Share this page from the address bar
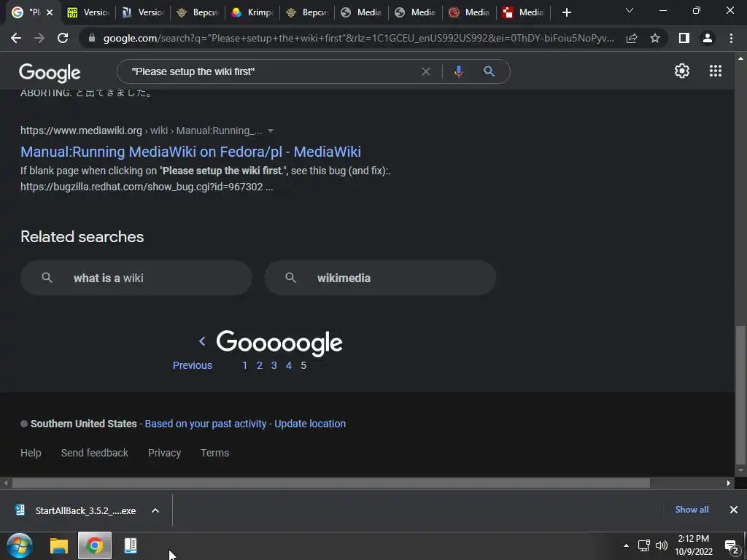Image resolution: width=747 pixels, height=560 pixels. point(632,38)
